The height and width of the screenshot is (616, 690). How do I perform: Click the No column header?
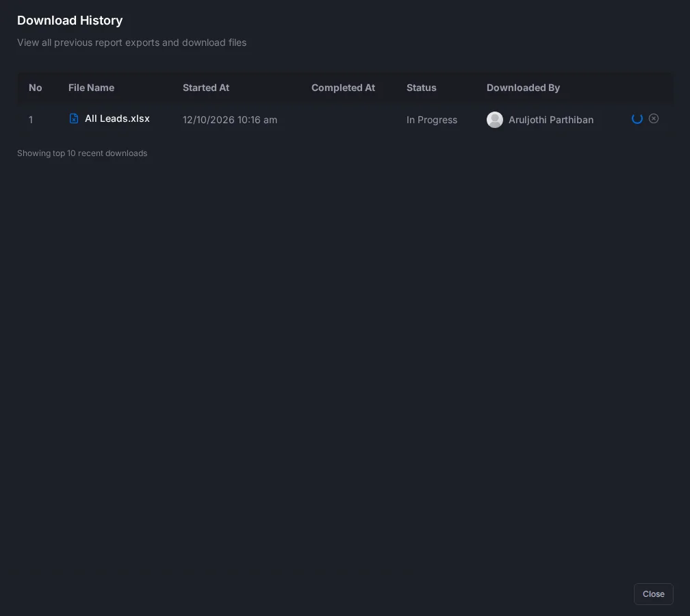pos(35,88)
